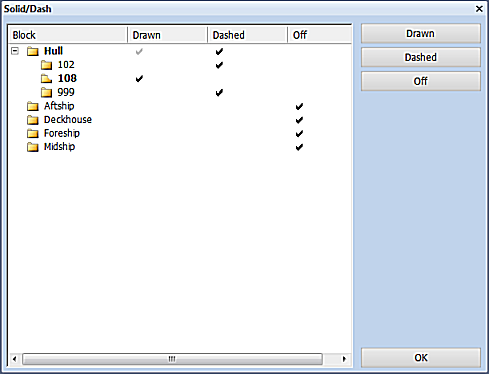
Task: Select the 108 block label
Action: coord(67,78)
